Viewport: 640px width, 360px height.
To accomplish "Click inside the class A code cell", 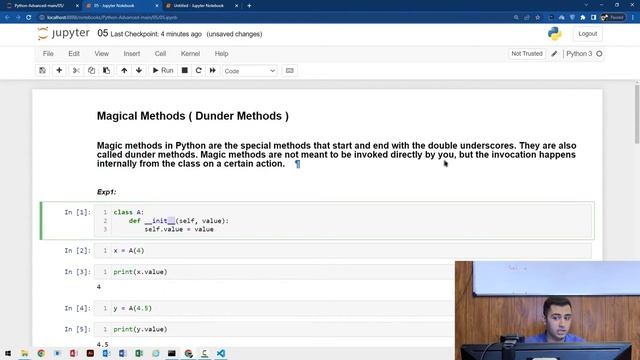I will tap(342, 221).
